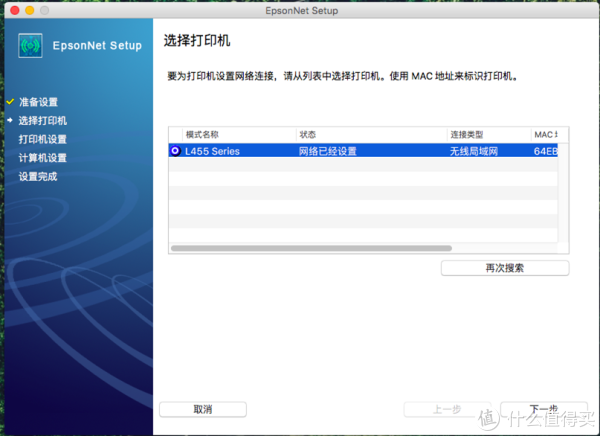Viewport: 600px width, 436px height.
Task: Click the EpsonNet Setup sidebar title text
Action: (x=97, y=46)
